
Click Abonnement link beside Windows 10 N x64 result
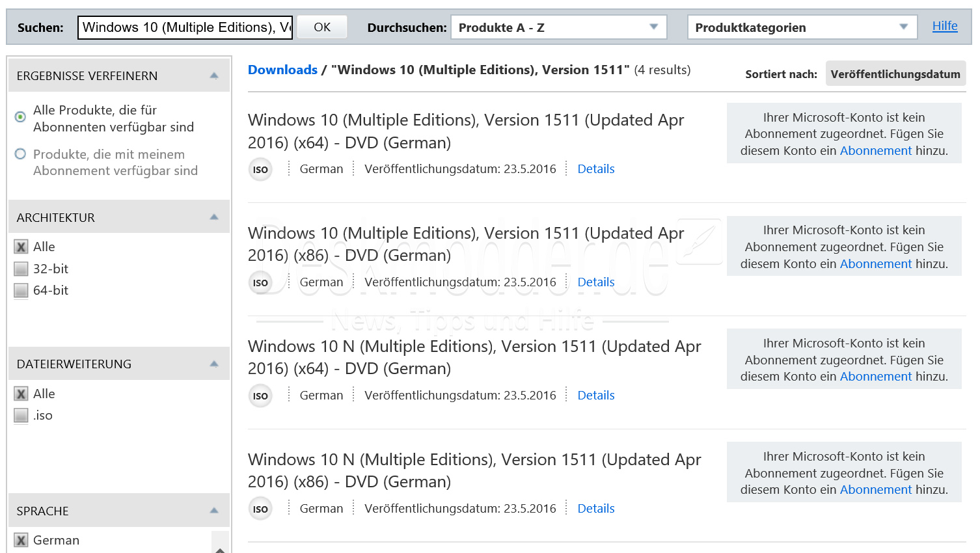pyautogui.click(x=876, y=377)
